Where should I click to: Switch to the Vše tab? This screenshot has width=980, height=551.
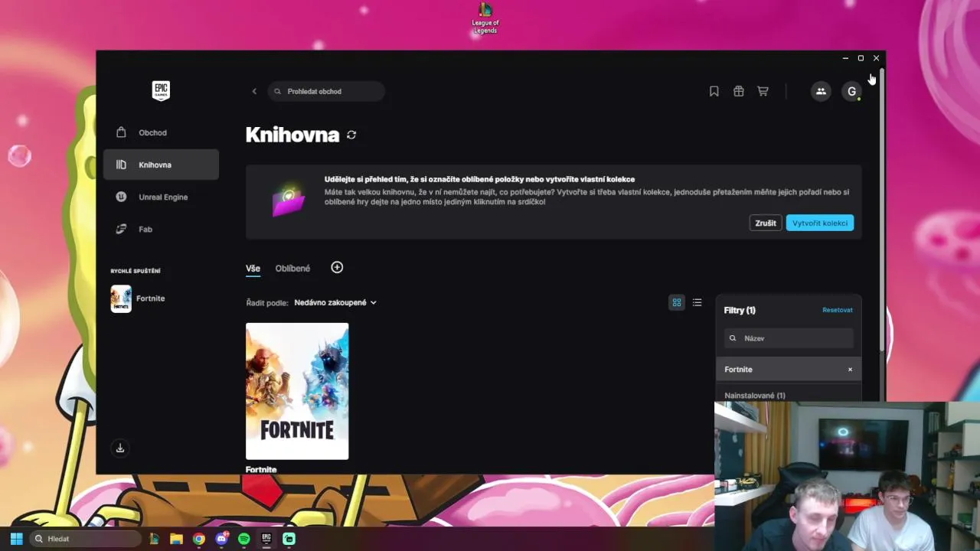(253, 269)
